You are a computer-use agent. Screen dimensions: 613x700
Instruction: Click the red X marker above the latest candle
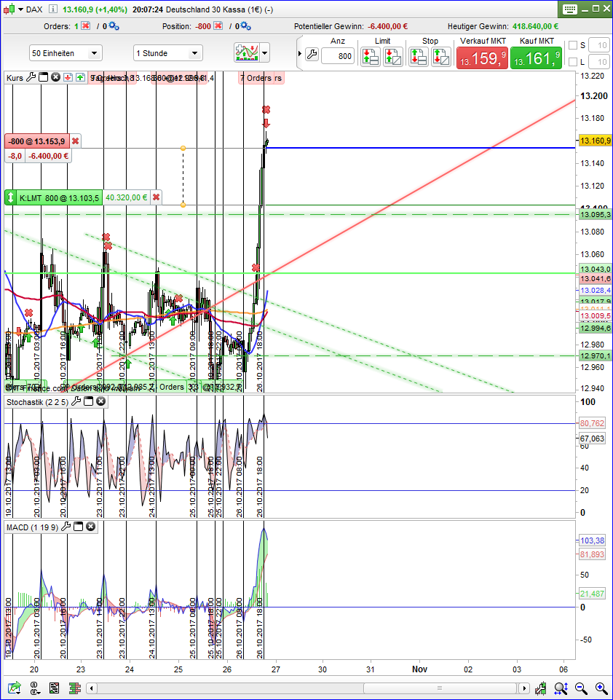tap(266, 109)
